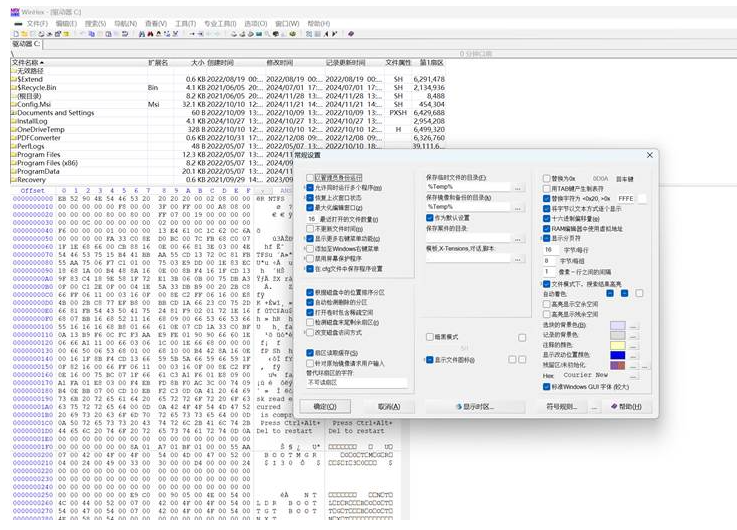
Task: Browse for case directory with '...' button
Action: tap(517, 239)
